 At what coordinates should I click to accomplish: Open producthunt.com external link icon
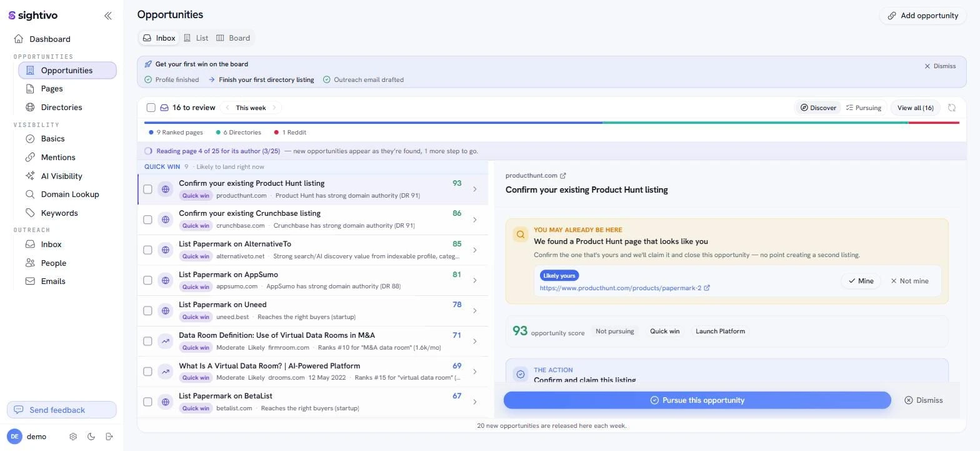click(x=563, y=176)
